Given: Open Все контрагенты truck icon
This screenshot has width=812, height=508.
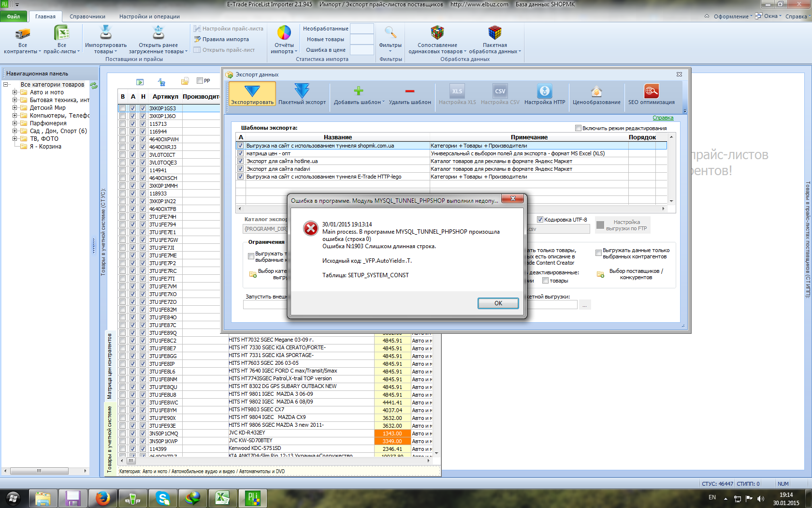Looking at the screenshot, I should pyautogui.click(x=22, y=34).
